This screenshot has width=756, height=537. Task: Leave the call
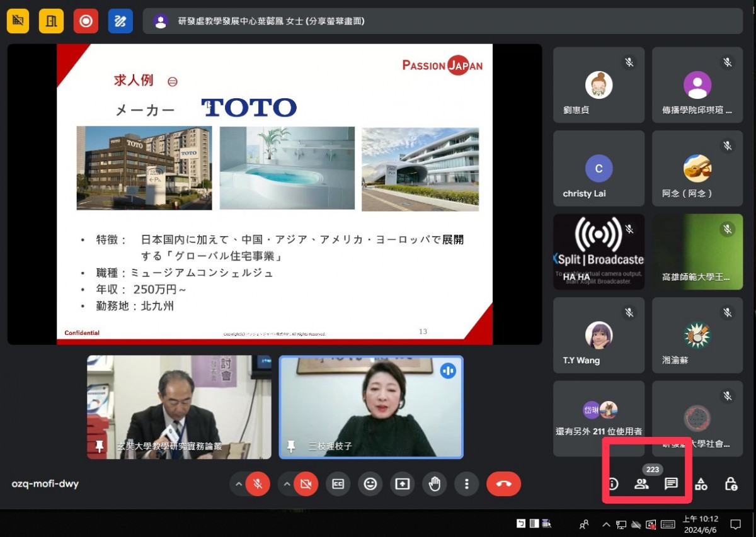tap(504, 484)
